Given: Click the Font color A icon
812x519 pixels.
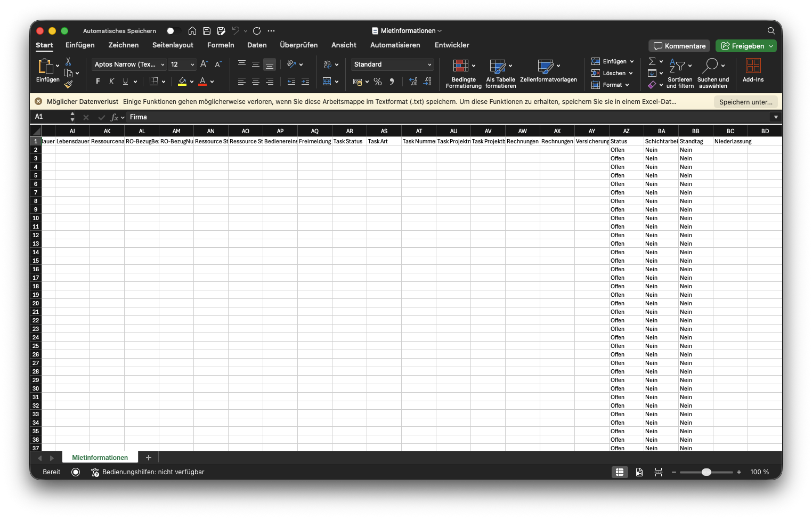Looking at the screenshot, I should (x=202, y=82).
